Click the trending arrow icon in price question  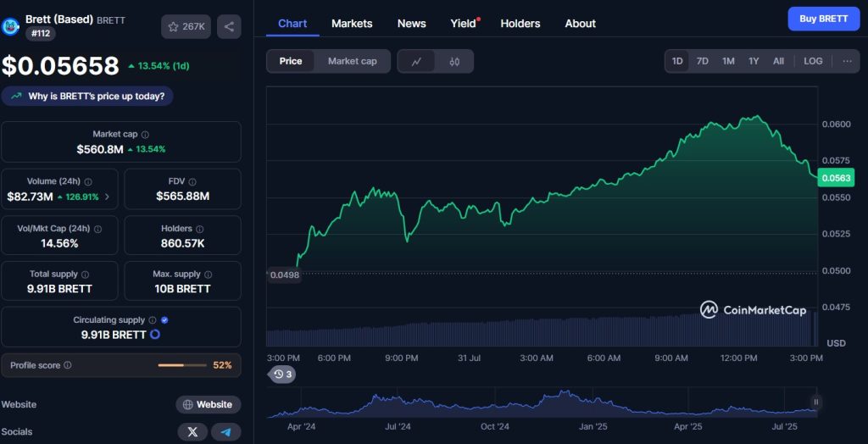(17, 97)
